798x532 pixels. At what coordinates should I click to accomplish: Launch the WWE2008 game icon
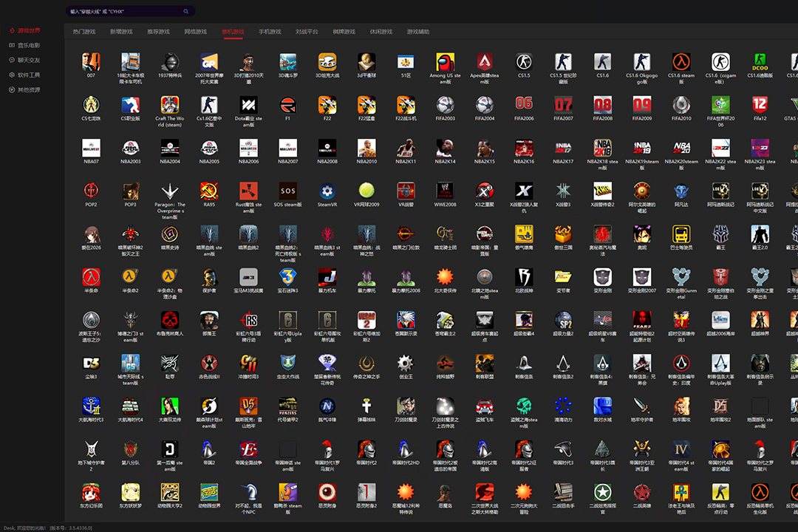click(x=446, y=191)
